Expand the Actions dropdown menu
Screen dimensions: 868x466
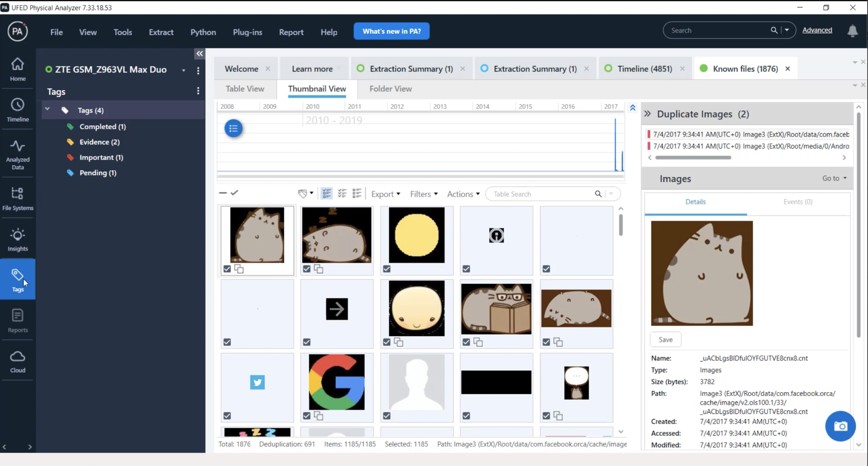click(x=463, y=194)
